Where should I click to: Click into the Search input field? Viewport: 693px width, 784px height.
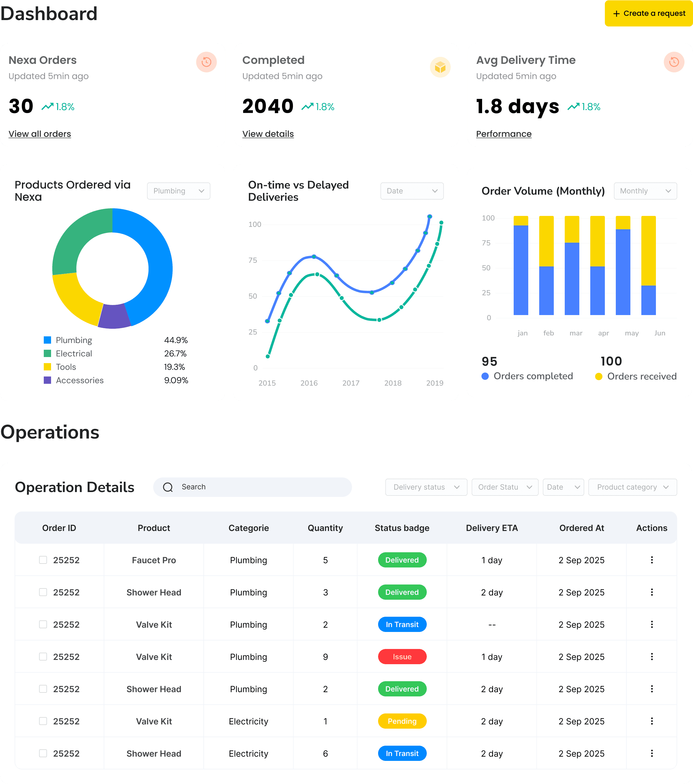[x=252, y=487]
